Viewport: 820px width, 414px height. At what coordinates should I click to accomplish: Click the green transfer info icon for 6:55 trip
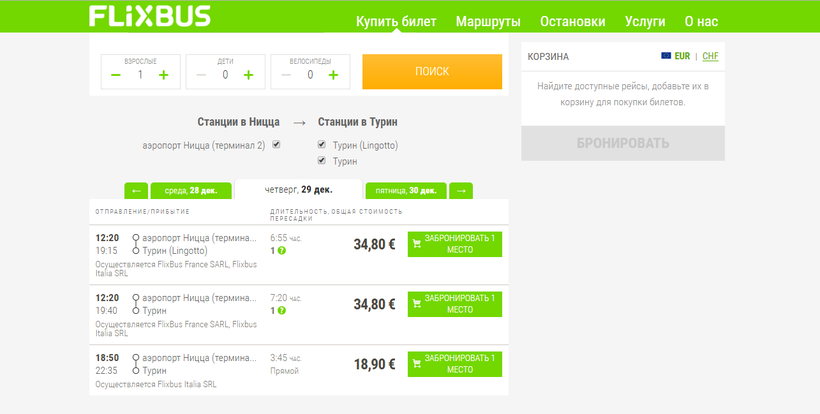pos(282,251)
